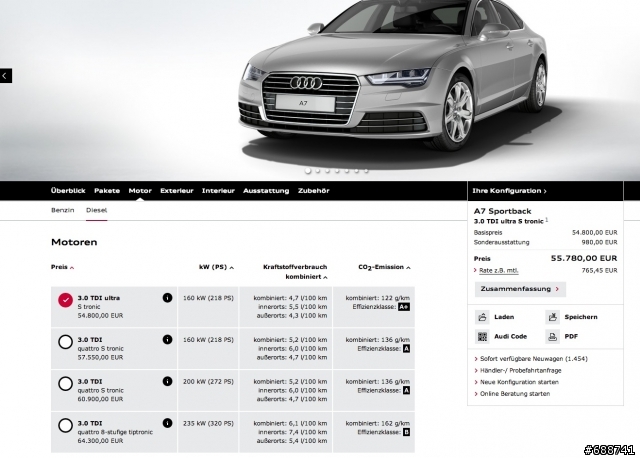Click the Laden icon
Screen dimensions: 640x458
(482, 317)
